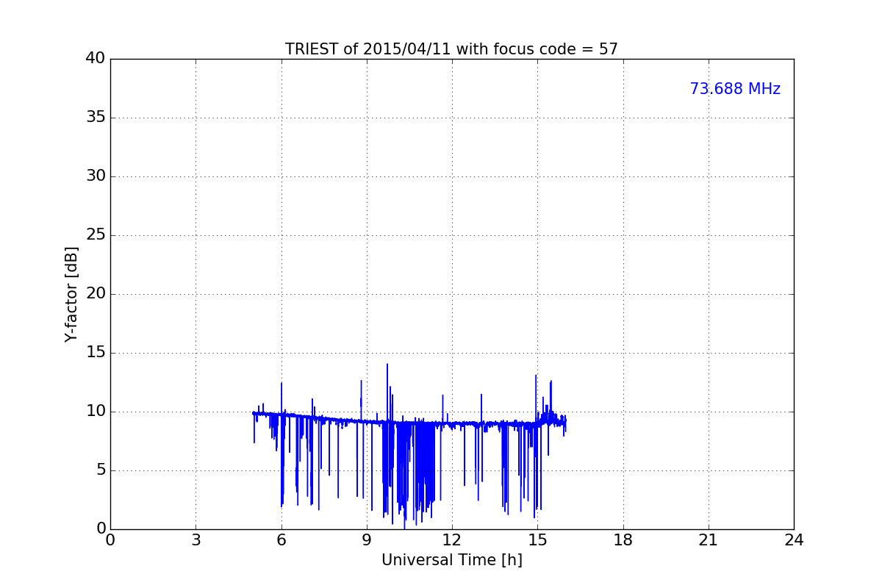Click the x-axis tick label '24'

794,540
